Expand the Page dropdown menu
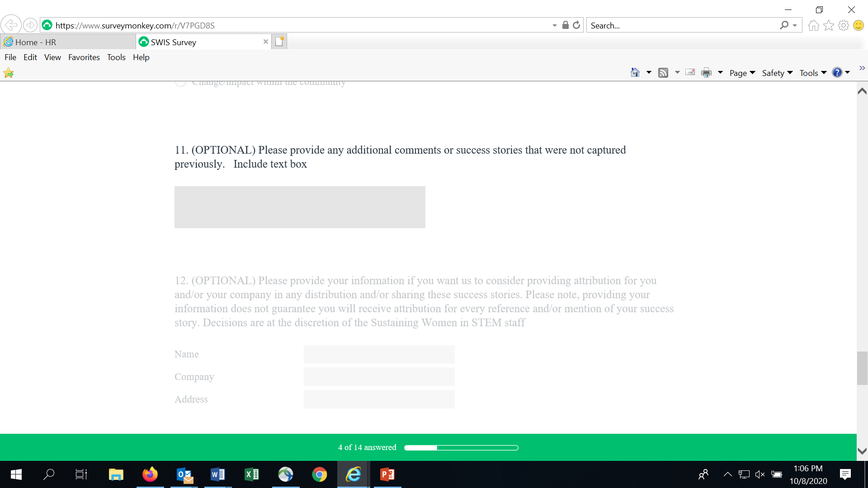This screenshot has height=488, width=868. (742, 73)
